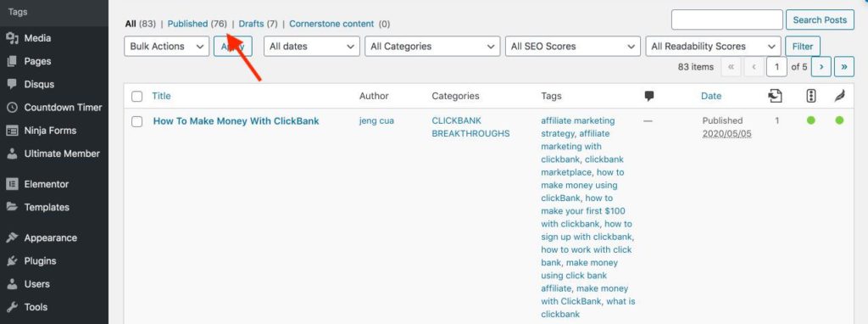
Task: Open the Bulk Actions dropdown
Action: (167, 47)
